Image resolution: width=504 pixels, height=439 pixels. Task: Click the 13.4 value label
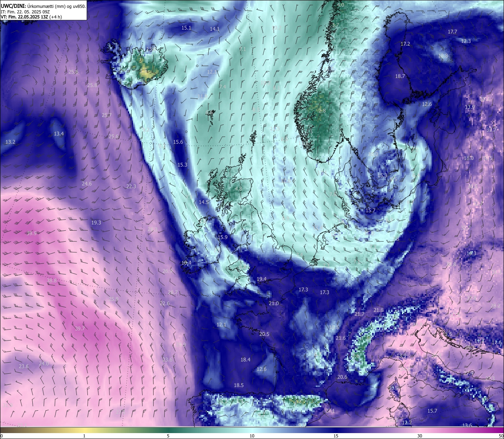pos(59,134)
